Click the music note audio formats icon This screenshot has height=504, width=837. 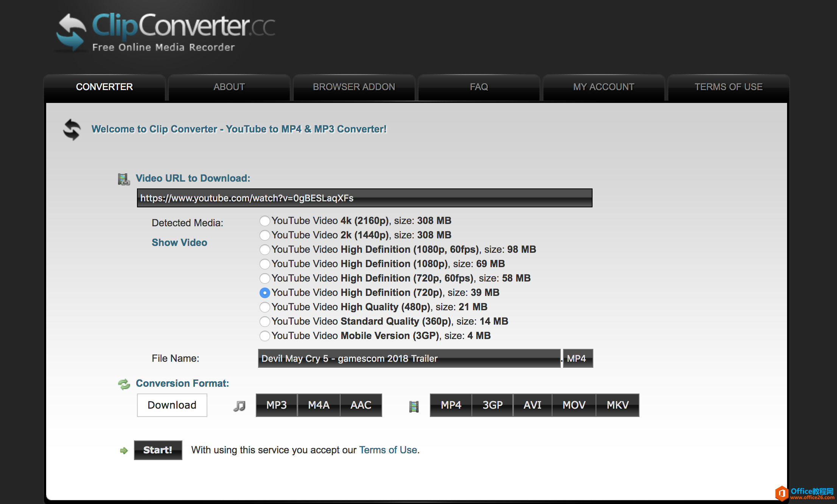(239, 406)
